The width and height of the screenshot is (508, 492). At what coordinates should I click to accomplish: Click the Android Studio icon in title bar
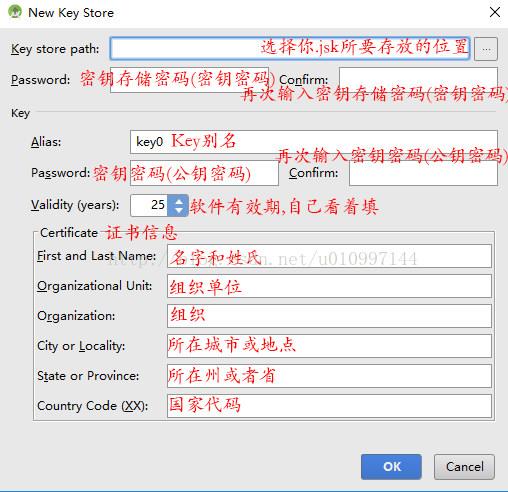point(15,12)
